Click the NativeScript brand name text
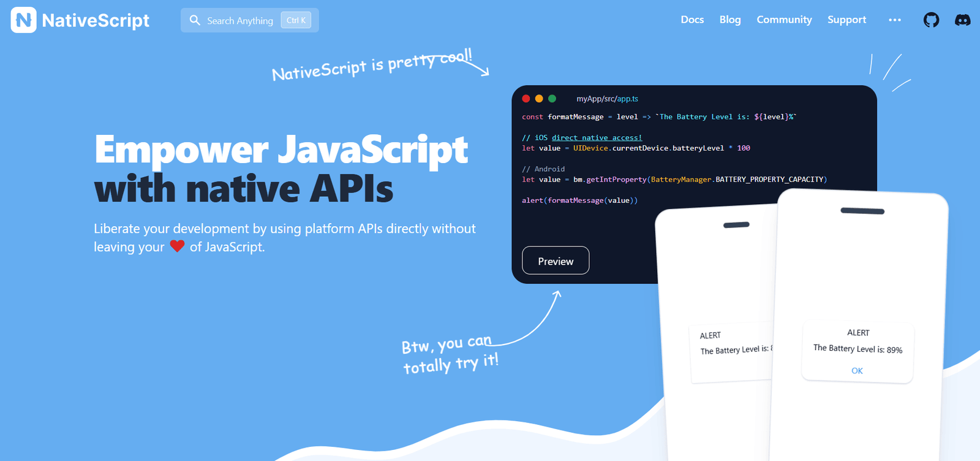The image size is (980, 461). (x=96, y=20)
